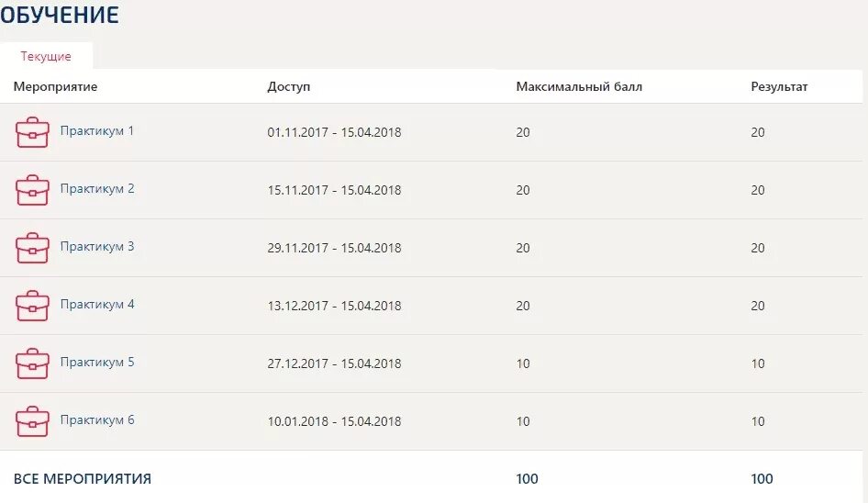Open the Практикум 5 link
The width and height of the screenshot is (868, 503).
(x=97, y=363)
